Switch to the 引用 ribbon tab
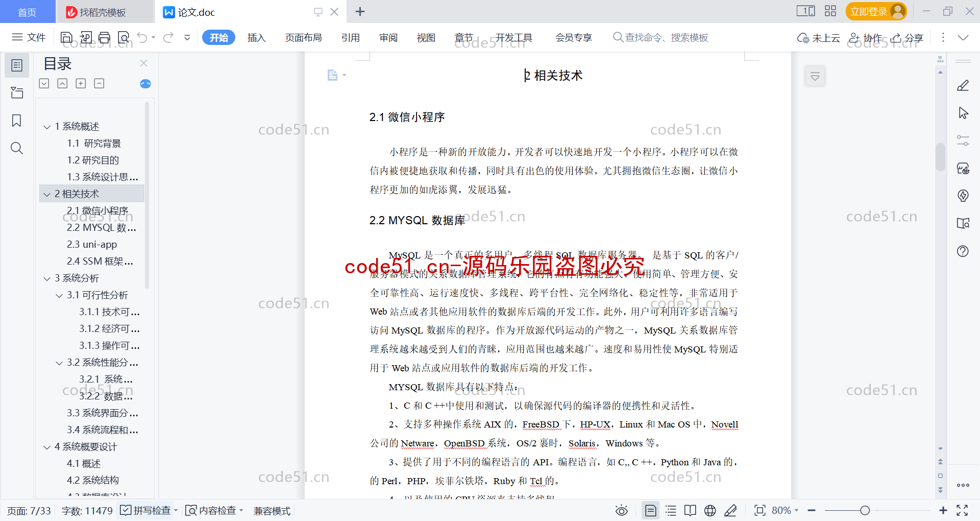980x521 pixels. coord(351,37)
